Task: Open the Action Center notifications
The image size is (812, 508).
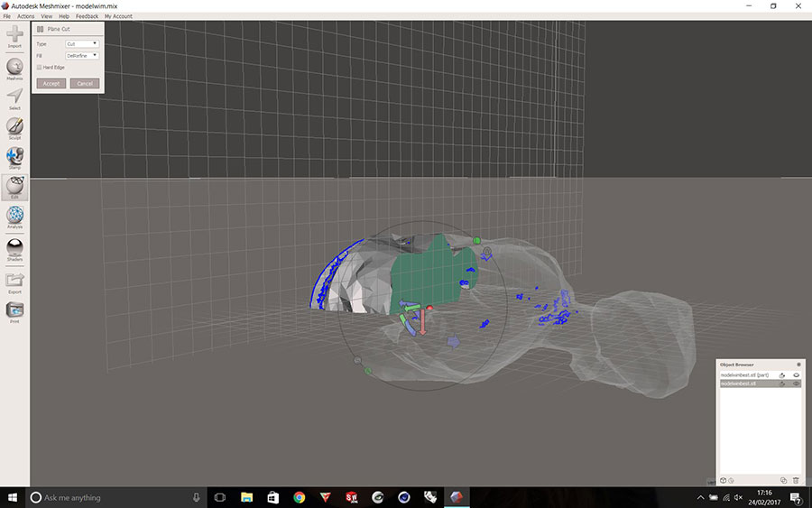Action: pos(796,498)
